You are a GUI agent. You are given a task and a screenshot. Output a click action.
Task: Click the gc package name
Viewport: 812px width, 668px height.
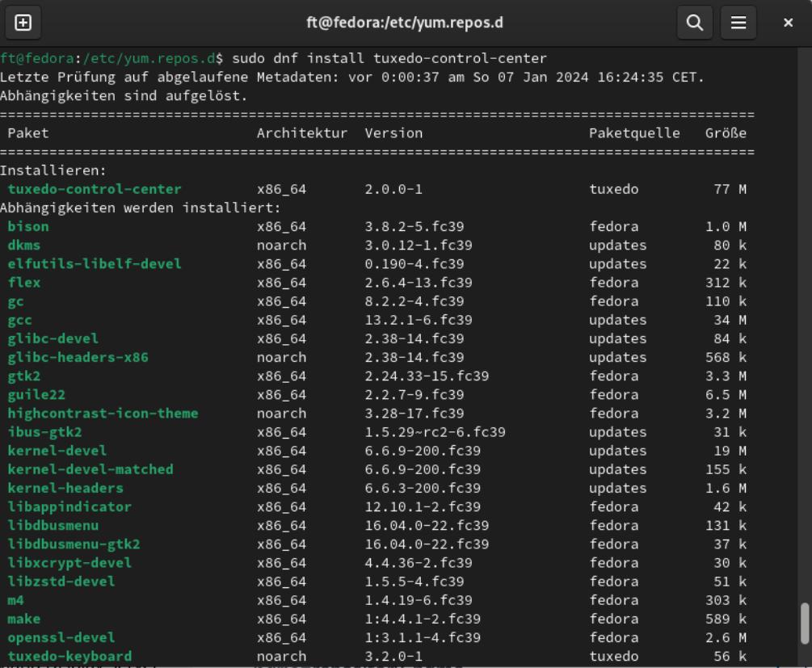[x=15, y=301]
